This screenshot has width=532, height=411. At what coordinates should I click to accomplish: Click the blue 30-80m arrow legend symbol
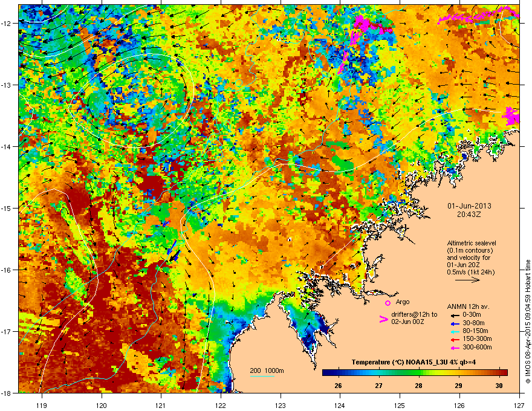coord(455,323)
